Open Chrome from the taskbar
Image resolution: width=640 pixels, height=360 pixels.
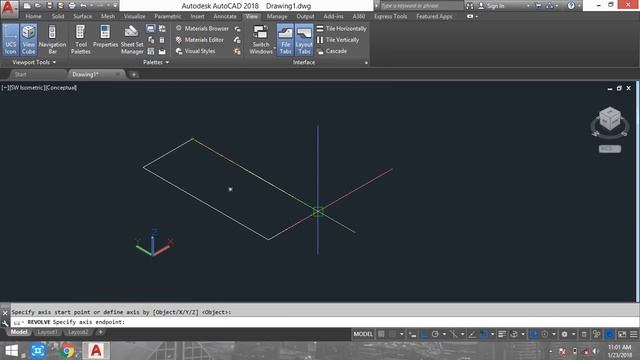click(x=67, y=351)
